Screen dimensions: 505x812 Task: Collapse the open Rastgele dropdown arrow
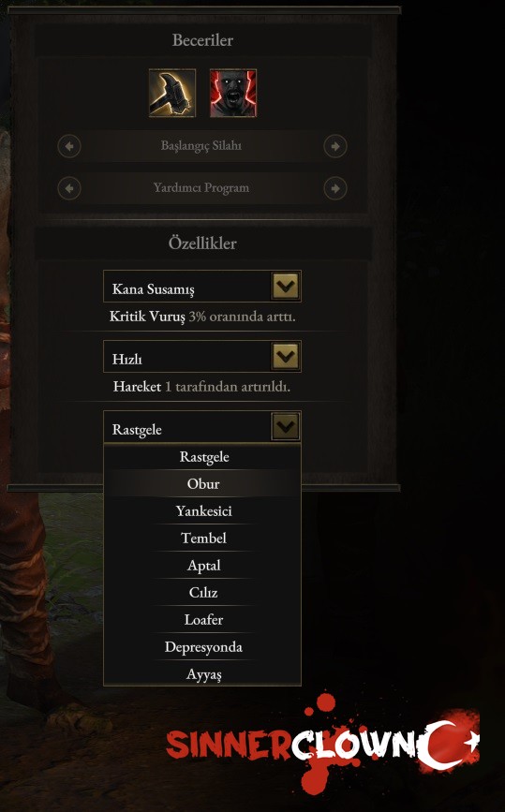[286, 427]
